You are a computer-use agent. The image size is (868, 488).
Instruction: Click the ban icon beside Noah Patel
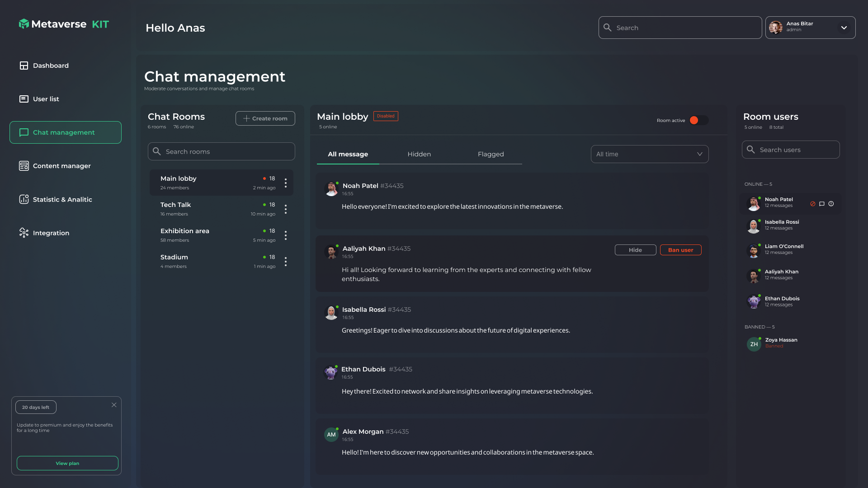click(813, 204)
